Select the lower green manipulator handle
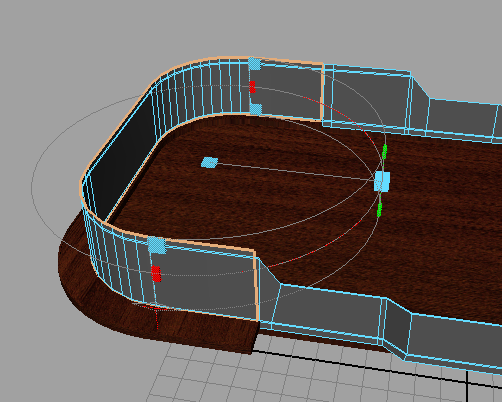 coord(379,210)
